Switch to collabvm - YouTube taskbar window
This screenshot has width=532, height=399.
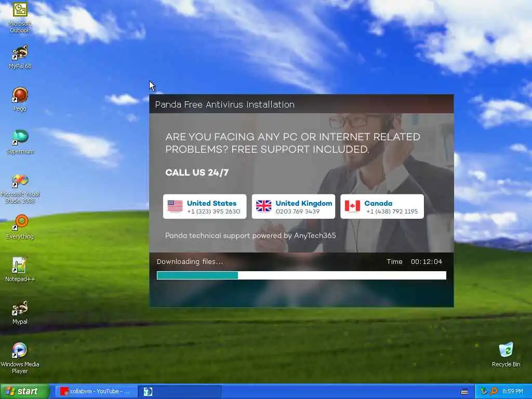point(96,392)
